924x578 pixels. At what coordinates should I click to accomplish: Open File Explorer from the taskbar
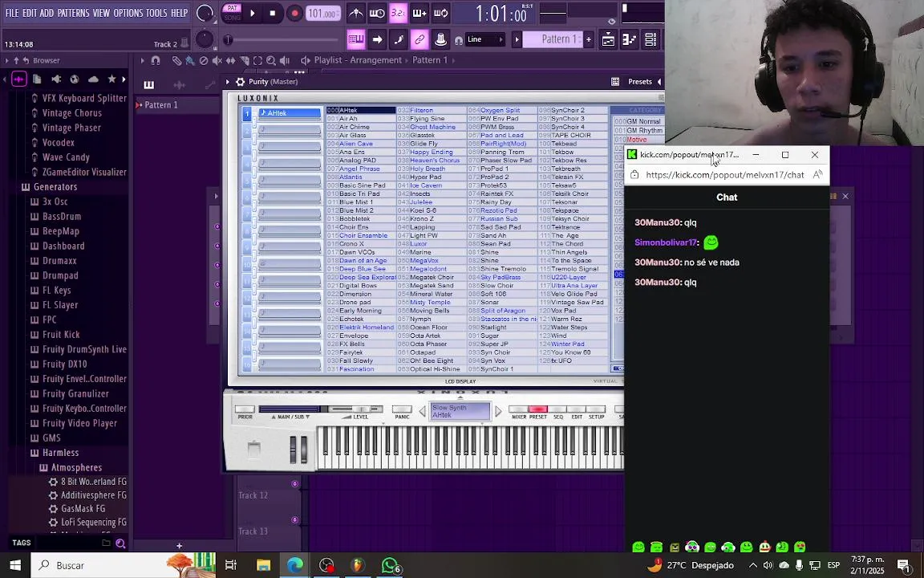pos(263,566)
